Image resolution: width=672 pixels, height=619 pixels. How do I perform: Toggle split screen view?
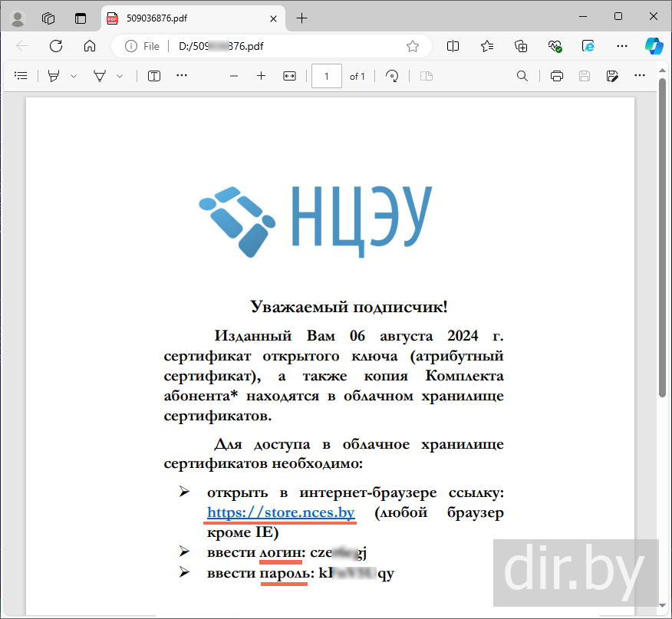click(453, 46)
